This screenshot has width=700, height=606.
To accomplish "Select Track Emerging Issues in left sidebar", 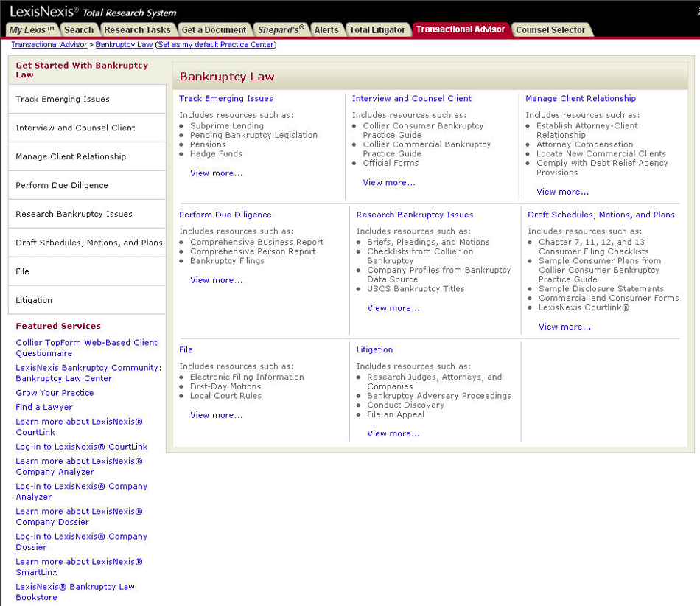I will [87, 99].
